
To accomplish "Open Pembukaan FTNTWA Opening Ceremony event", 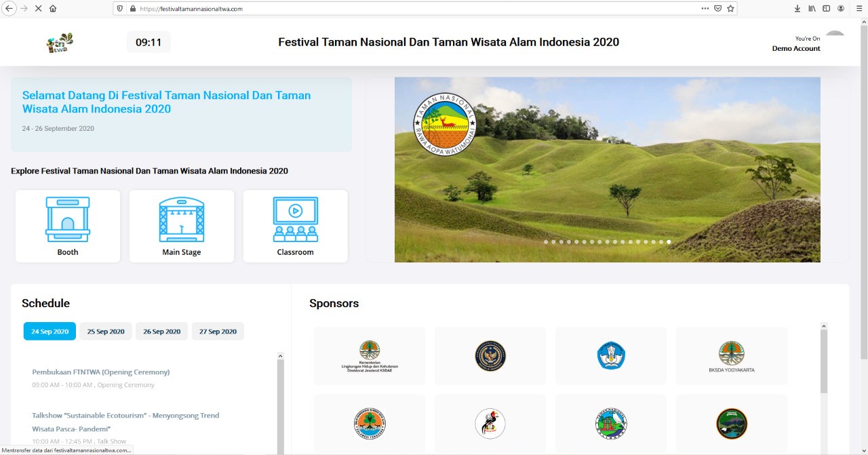I will click(101, 372).
